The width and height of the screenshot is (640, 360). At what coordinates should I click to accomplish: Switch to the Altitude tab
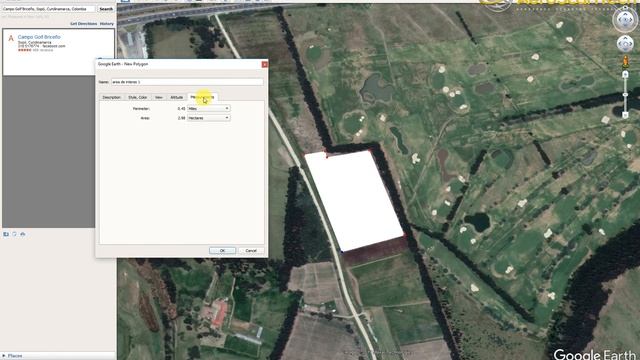(x=176, y=97)
